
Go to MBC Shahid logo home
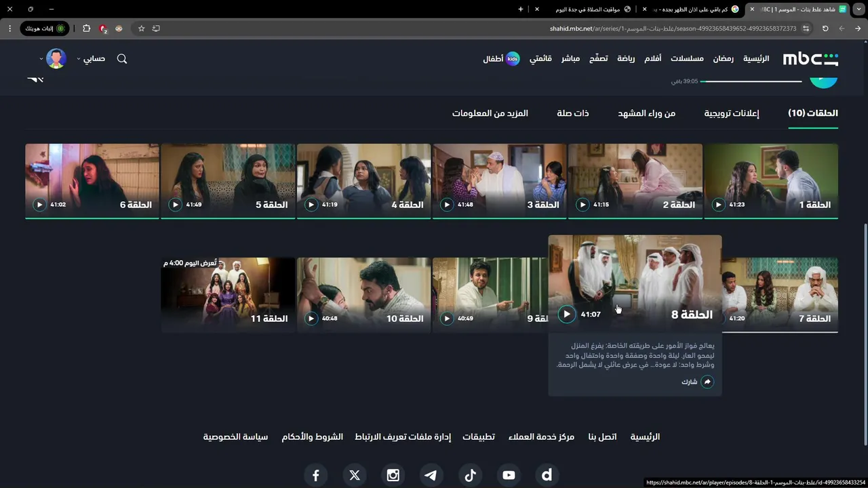click(x=810, y=59)
